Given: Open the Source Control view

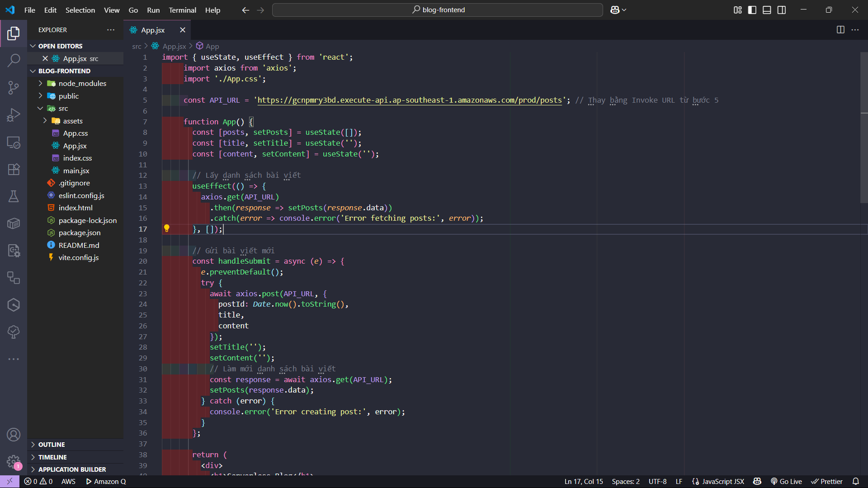Looking at the screenshot, I should tap(14, 87).
